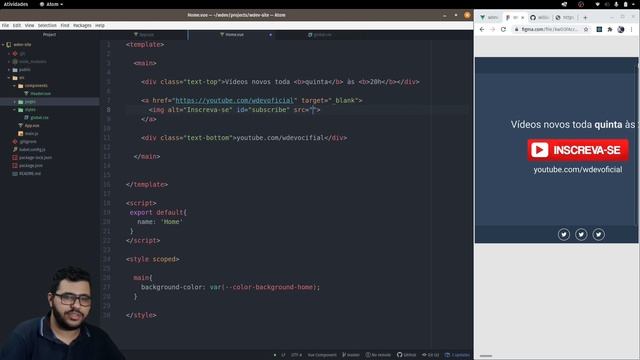Viewport: 640px width, 360px height.
Task: Click the Atividades button in the top bar
Action: pos(16,4)
